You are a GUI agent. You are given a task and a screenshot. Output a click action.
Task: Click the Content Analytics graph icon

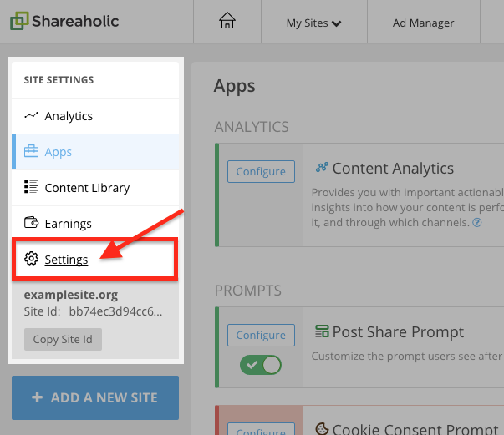point(322,167)
